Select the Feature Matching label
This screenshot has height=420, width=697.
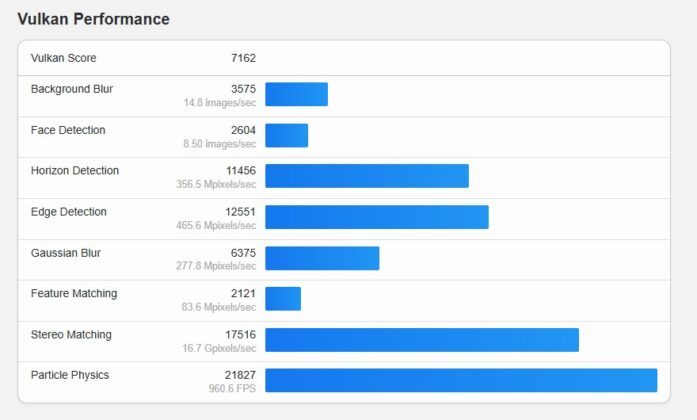74,293
